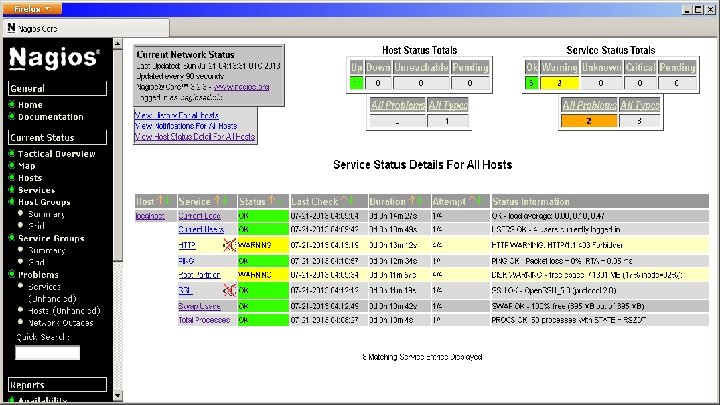Open the SSH service link

coord(186,290)
